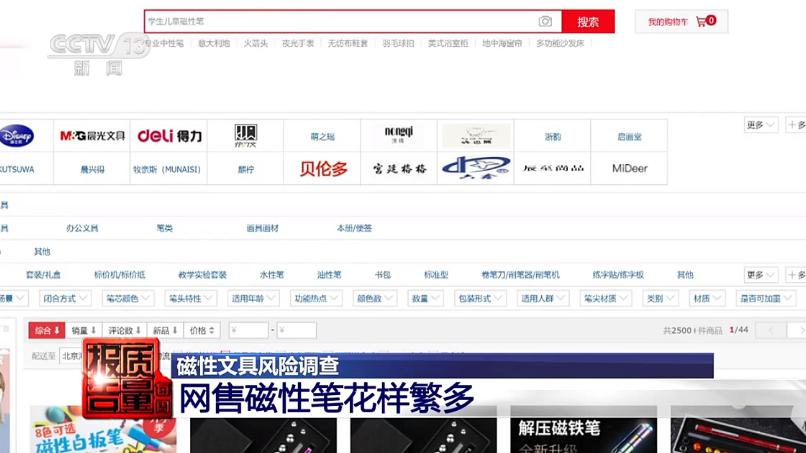Screen dimensions: 806x453
Task: Click the camera image-search icon
Action: click(x=545, y=22)
